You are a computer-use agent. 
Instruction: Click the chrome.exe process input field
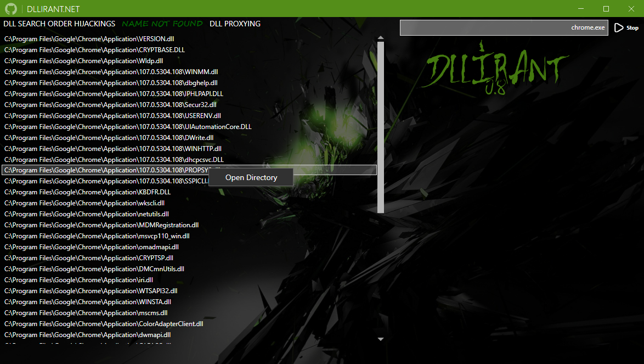tap(504, 27)
